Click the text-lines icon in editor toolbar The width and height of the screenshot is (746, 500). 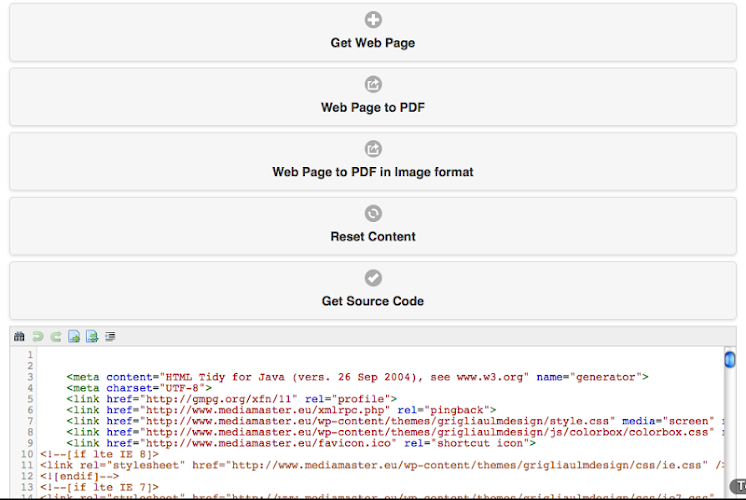pos(110,337)
